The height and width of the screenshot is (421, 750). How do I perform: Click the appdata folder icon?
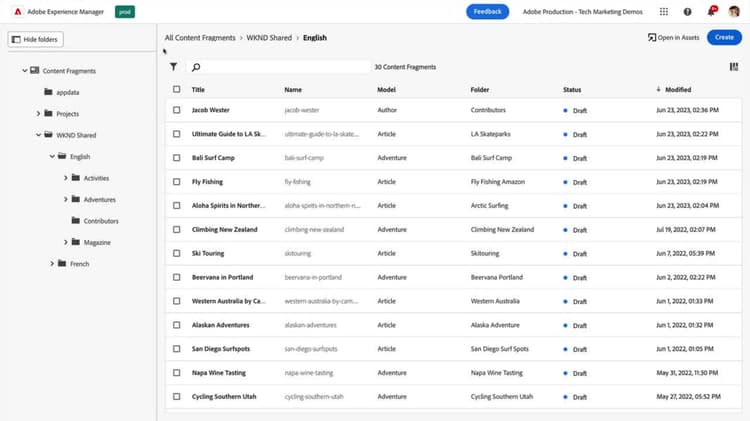point(48,91)
